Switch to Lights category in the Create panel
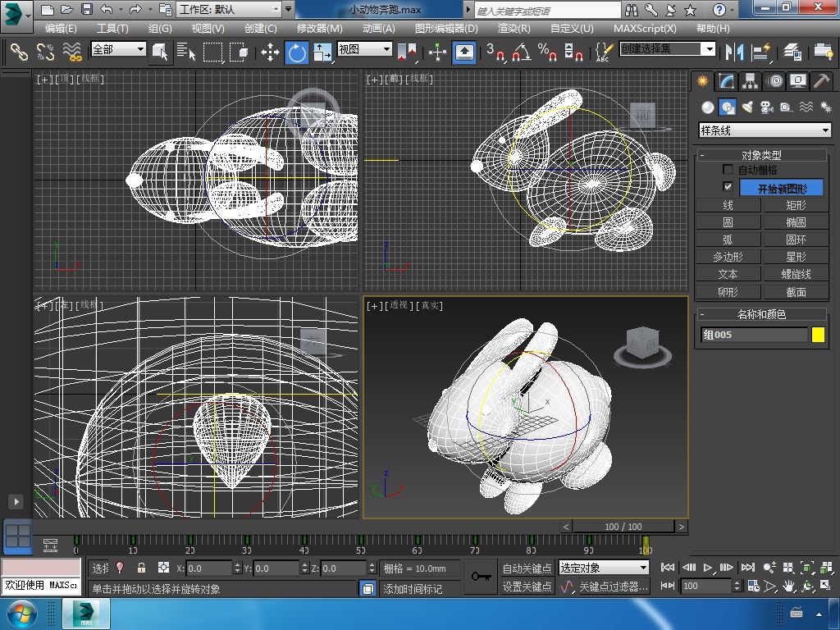 point(746,107)
